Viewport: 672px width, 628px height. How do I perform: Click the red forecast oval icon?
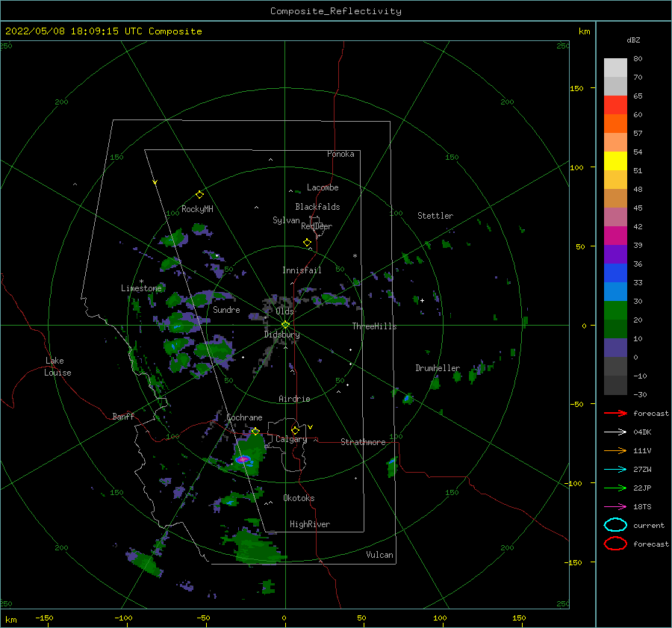615,544
